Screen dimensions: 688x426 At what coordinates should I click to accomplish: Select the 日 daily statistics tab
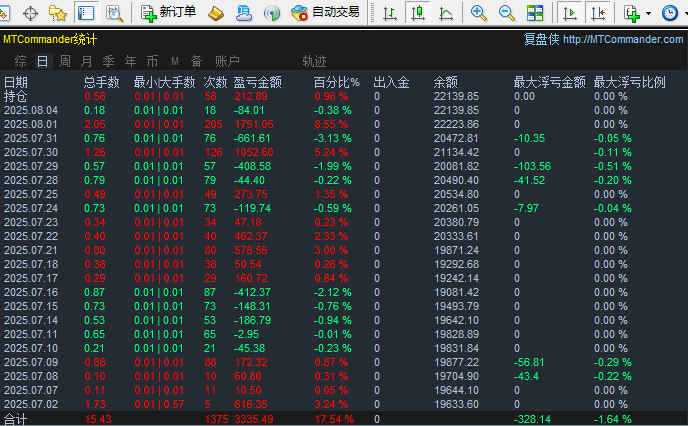(x=43, y=61)
